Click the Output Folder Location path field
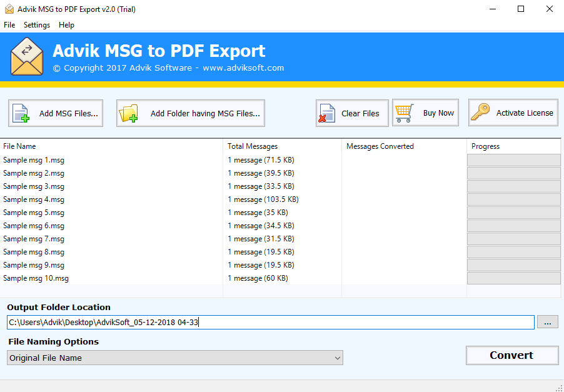This screenshot has height=392, width=564. [271, 322]
